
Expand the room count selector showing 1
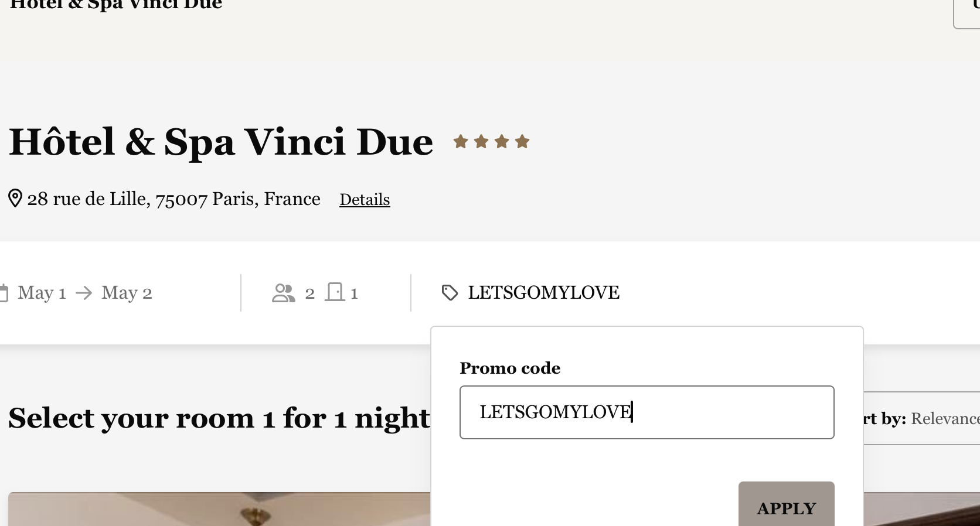pos(354,293)
